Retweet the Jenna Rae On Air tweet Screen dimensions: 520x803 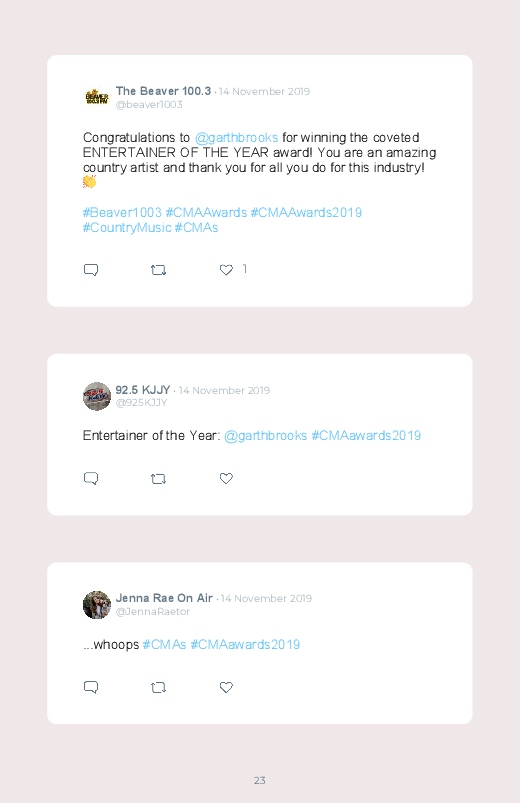tap(158, 687)
